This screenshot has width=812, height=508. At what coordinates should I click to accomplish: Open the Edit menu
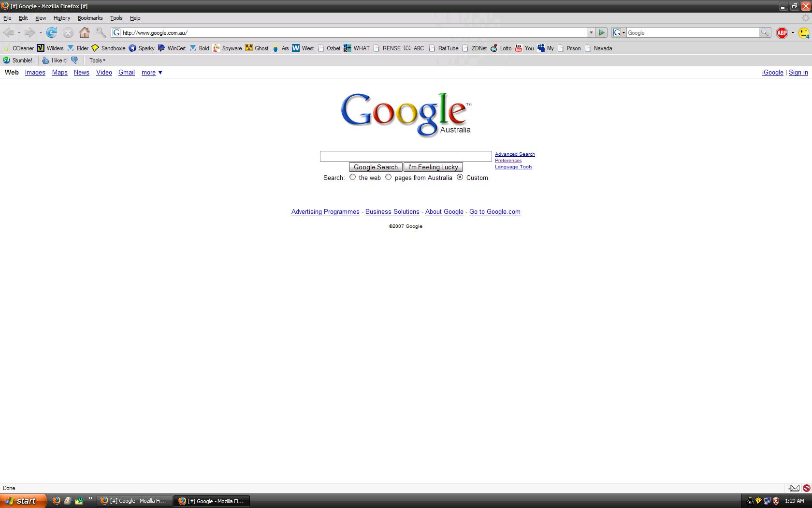coord(23,18)
